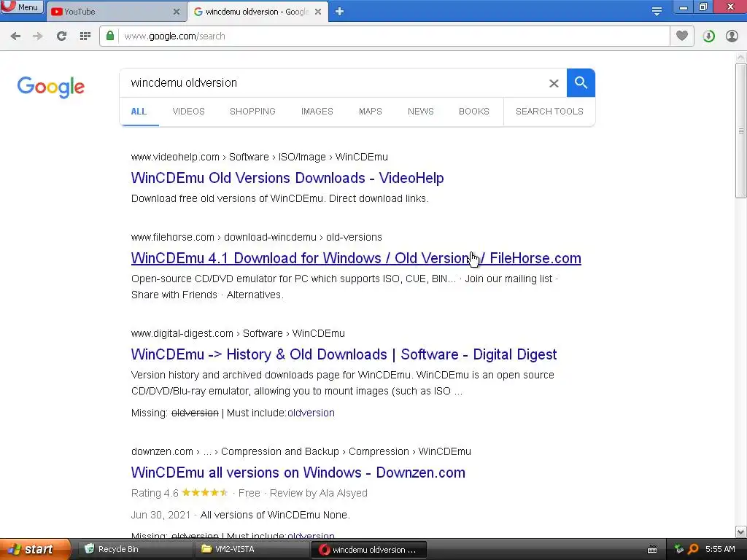Close the YouTube tab
This screenshot has width=747, height=560.
(177, 12)
